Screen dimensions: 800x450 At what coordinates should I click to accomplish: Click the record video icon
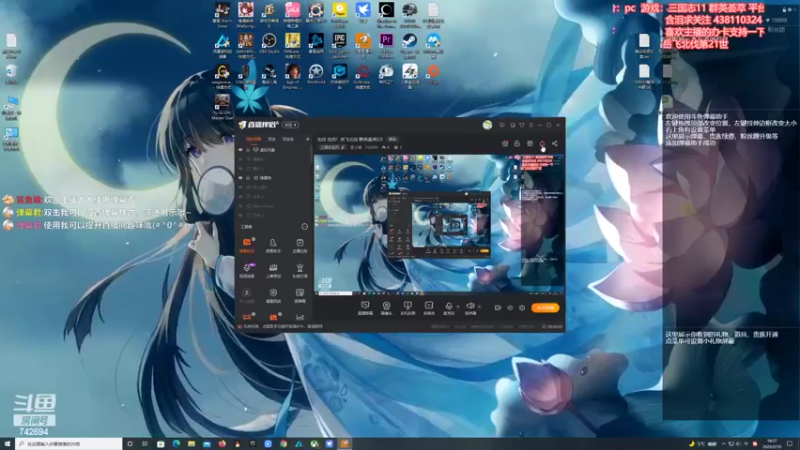click(x=497, y=308)
